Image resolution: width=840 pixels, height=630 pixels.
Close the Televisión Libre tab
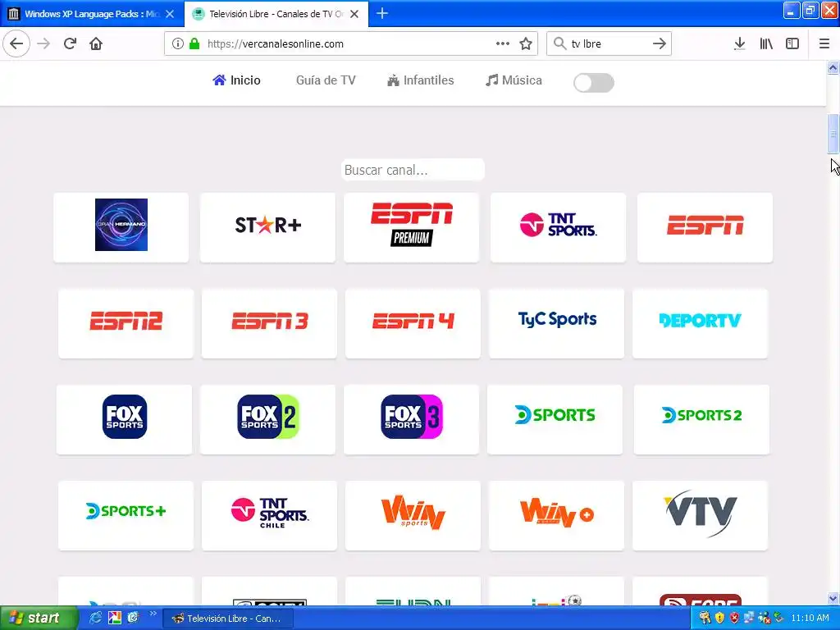coord(354,14)
